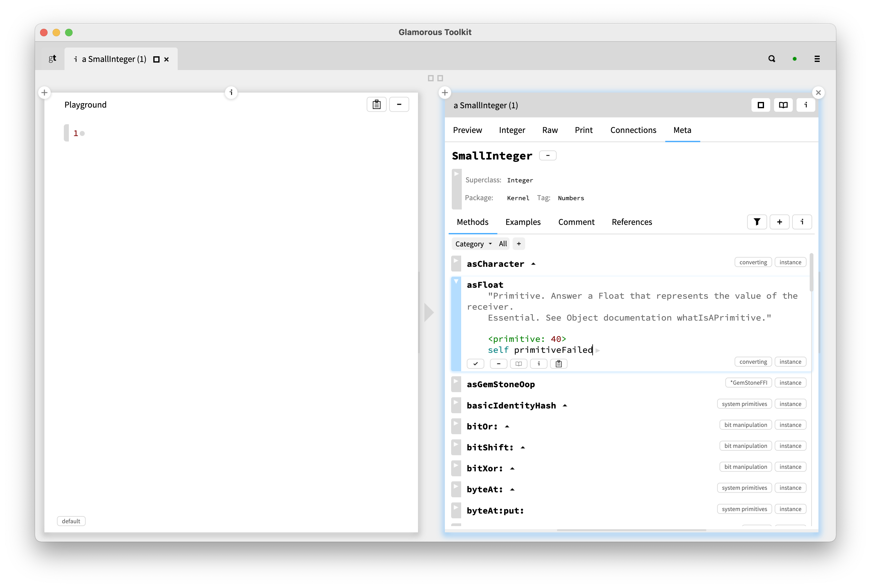Click the converting category tag on asFloat
This screenshot has height=588, width=871.
click(753, 361)
